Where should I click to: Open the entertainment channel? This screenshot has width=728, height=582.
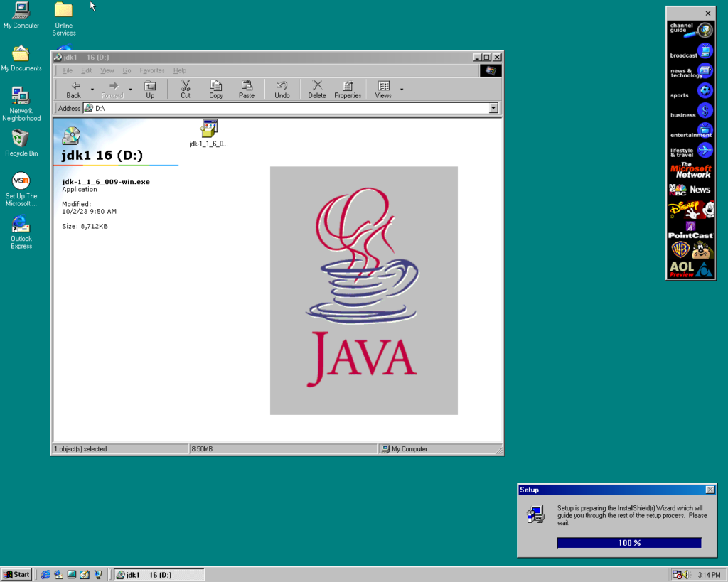pos(691,131)
